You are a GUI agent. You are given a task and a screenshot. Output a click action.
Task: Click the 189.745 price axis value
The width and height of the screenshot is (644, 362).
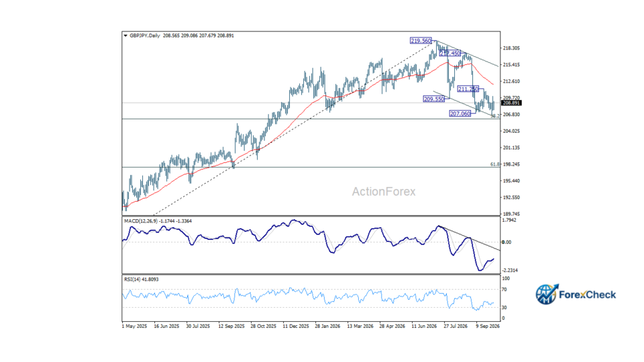tap(511, 215)
